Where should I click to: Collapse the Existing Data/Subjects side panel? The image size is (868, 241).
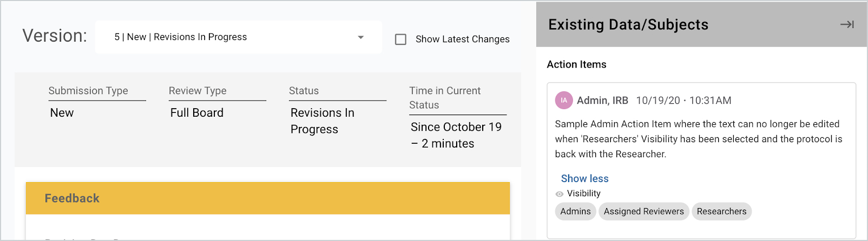847,24
